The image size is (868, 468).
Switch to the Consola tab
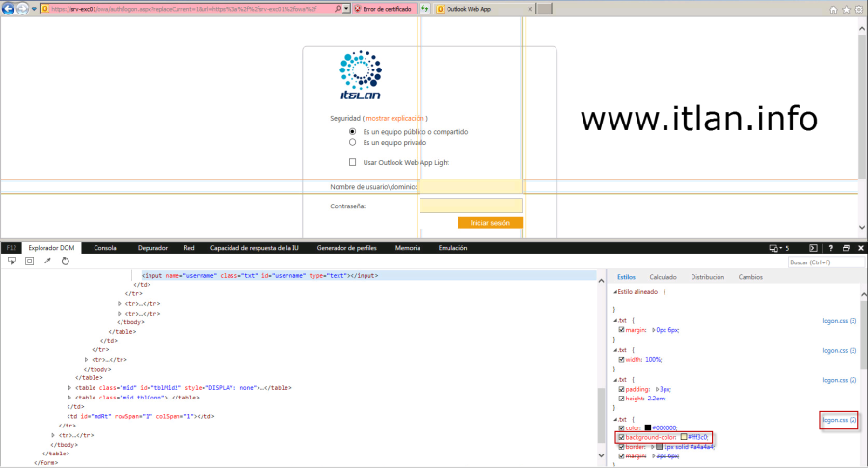click(x=105, y=248)
